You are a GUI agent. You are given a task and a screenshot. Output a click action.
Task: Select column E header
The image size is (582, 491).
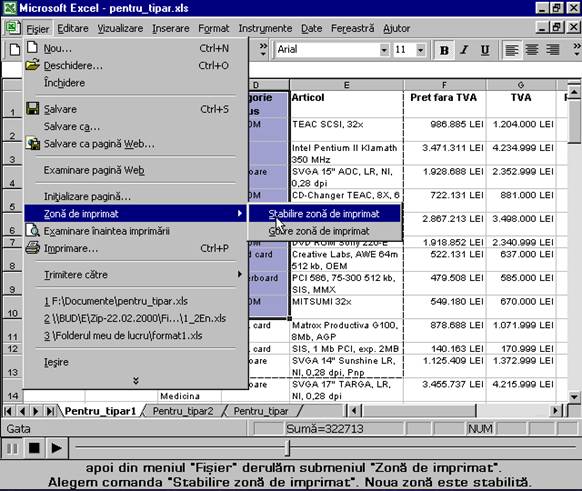tap(346, 85)
